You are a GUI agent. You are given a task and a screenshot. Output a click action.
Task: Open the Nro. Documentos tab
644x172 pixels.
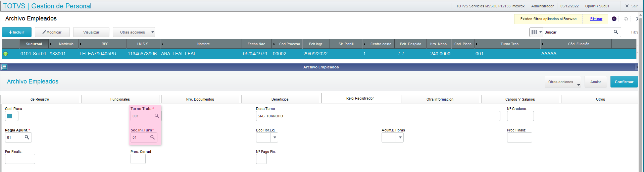[200, 99]
